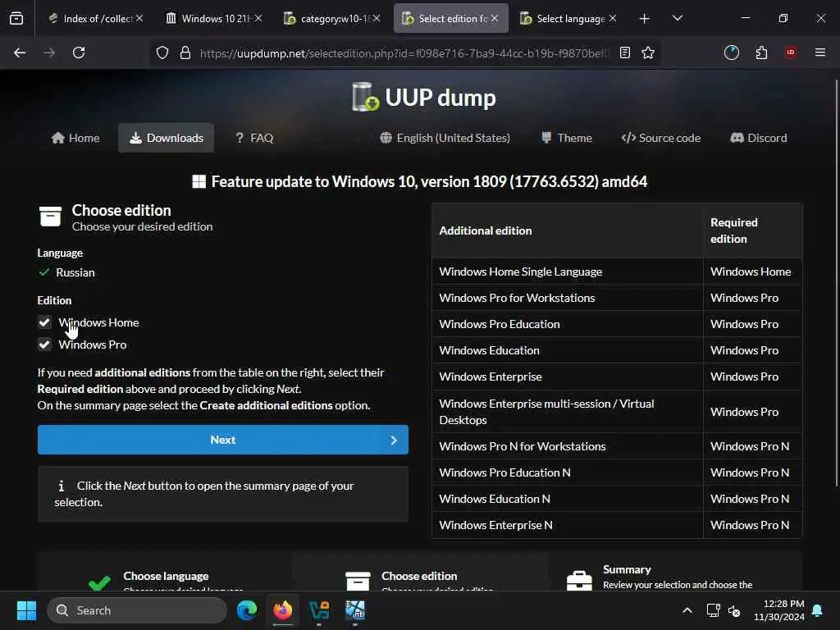The height and width of the screenshot is (630, 840).
Task: Click the Feature update to Windows 10 heading
Action: 420,181
